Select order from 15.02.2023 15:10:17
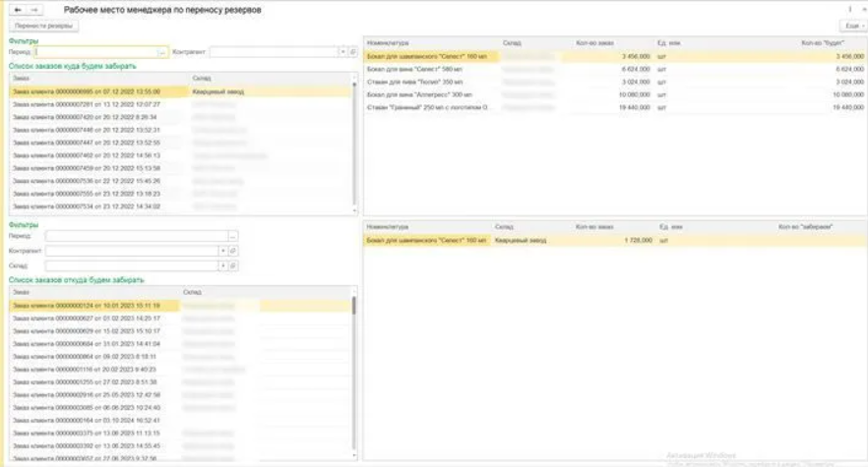 point(180,331)
